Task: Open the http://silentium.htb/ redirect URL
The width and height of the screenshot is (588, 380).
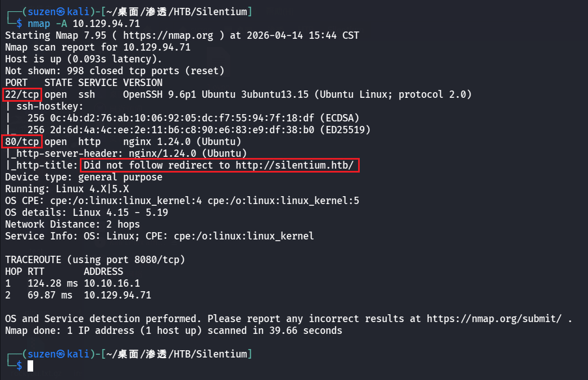Action: [x=295, y=165]
